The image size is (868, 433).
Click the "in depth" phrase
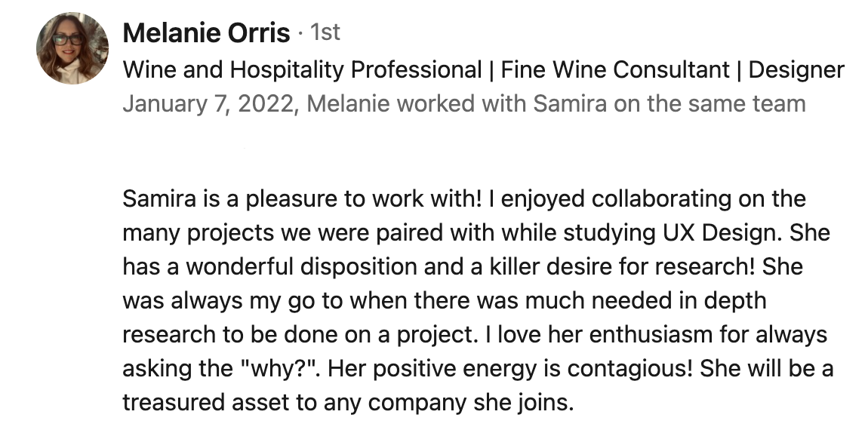[x=735, y=301]
